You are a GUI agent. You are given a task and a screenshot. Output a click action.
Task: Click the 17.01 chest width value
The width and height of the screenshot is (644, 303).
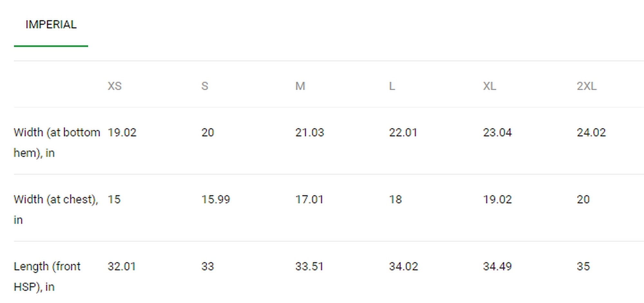pyautogui.click(x=309, y=199)
